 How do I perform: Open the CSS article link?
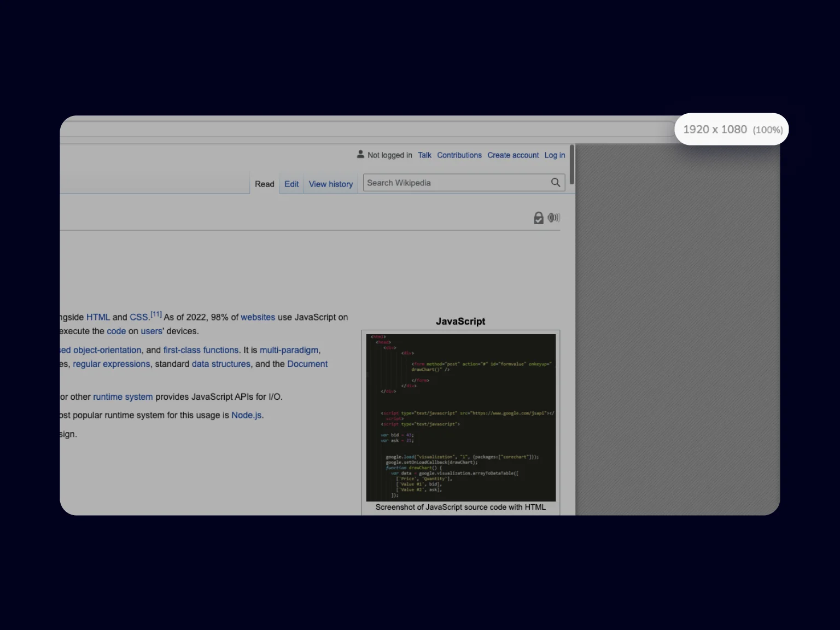click(138, 317)
